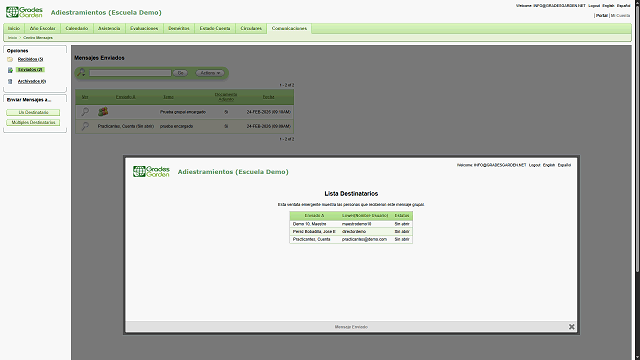View the prueba encargado message magnifier
Image resolution: width=640 pixels, height=360 pixels.
point(85,126)
